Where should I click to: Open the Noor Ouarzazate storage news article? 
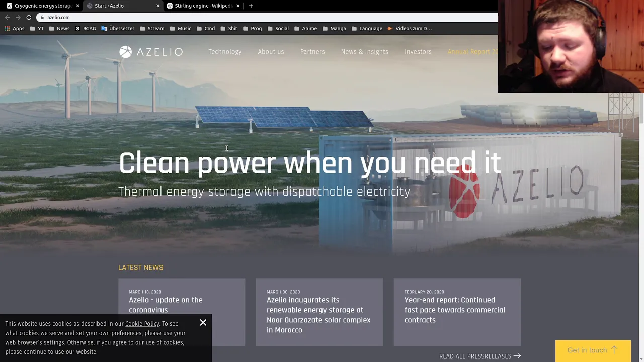tap(319, 312)
